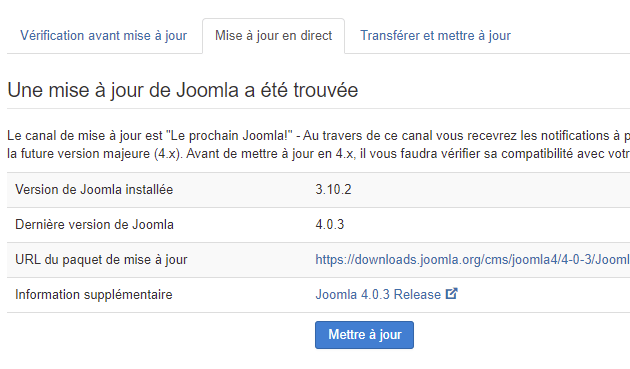
Task: Click the Mettre à jour button
Action: (x=364, y=335)
